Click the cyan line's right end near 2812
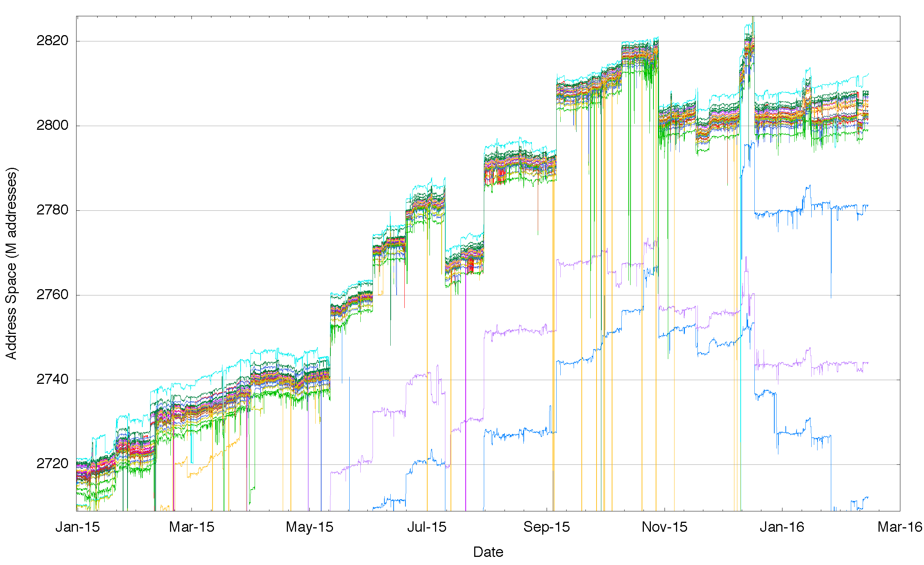The image size is (924, 565). pyautogui.click(x=868, y=74)
